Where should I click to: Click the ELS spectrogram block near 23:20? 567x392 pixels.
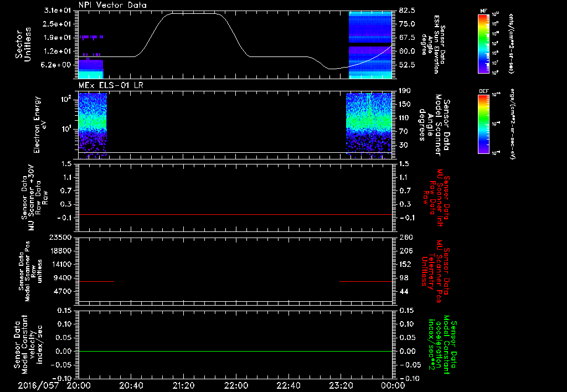pyautogui.click(x=369, y=126)
